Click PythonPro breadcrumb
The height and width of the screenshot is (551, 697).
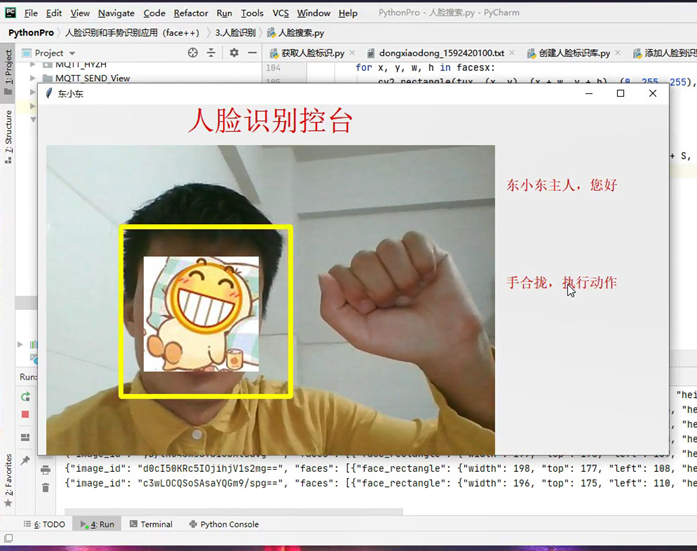[x=31, y=32]
